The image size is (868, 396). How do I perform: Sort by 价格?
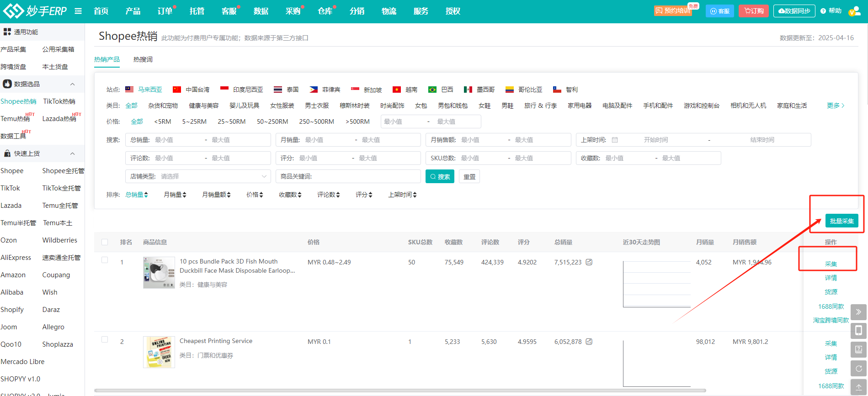pyautogui.click(x=255, y=195)
